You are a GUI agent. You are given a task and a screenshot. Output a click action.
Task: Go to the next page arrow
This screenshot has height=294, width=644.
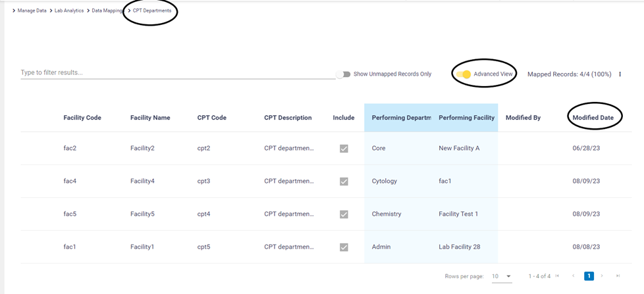tap(601, 276)
